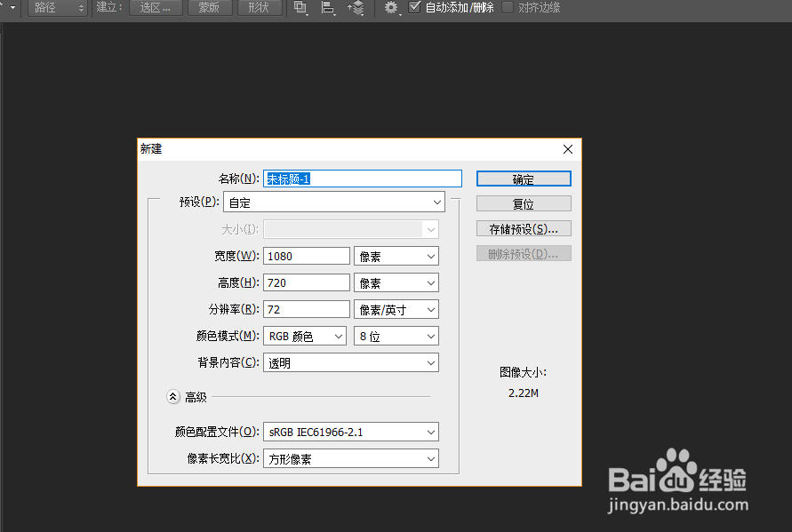The image size is (792, 532).
Task: Click the 名称 input field
Action: (362, 179)
